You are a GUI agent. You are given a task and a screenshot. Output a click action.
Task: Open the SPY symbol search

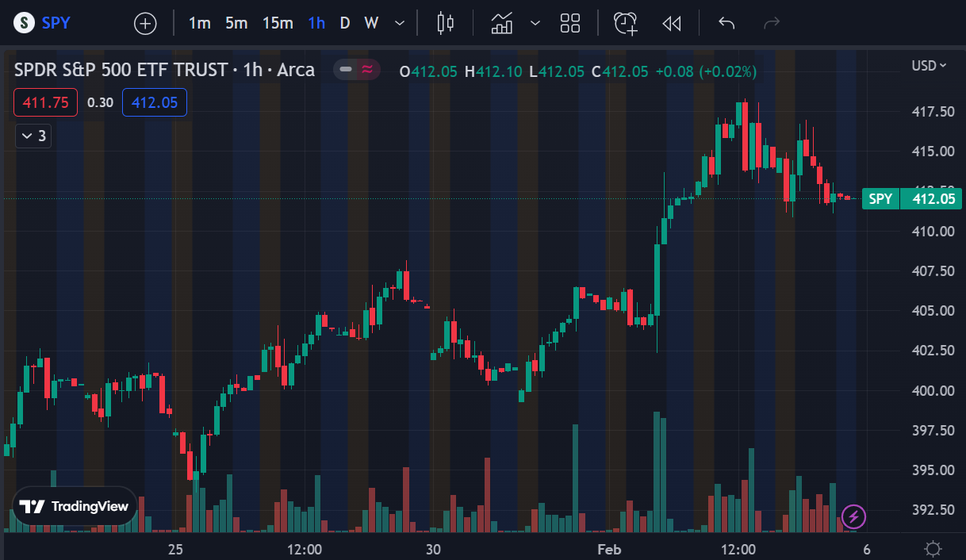[56, 23]
